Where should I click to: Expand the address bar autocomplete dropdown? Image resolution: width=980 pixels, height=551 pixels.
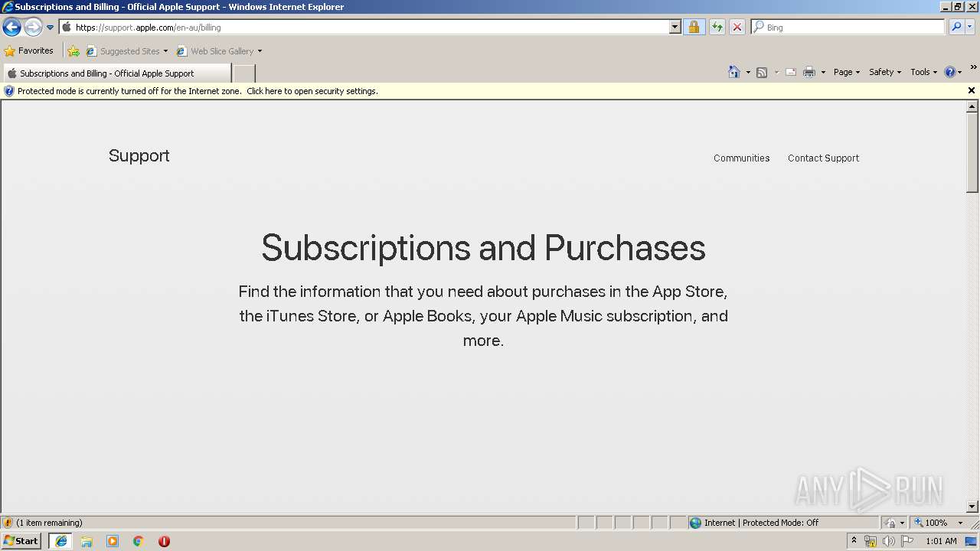(x=675, y=27)
